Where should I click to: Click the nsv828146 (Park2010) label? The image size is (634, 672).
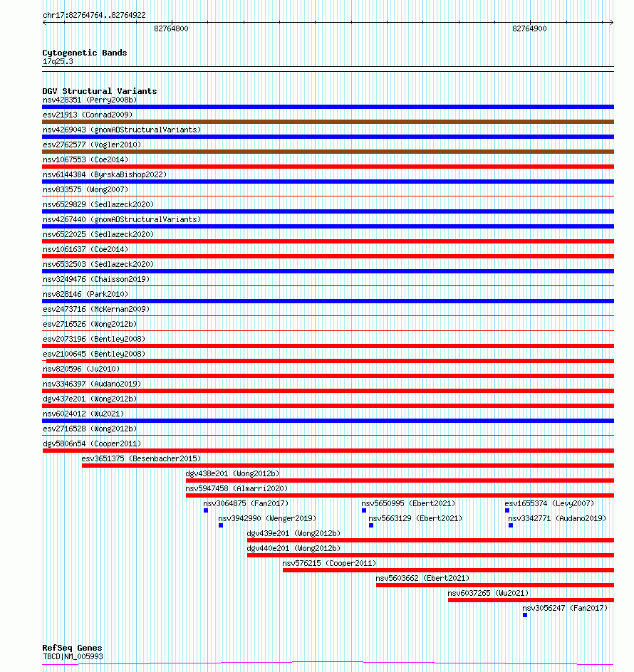[x=85, y=295]
